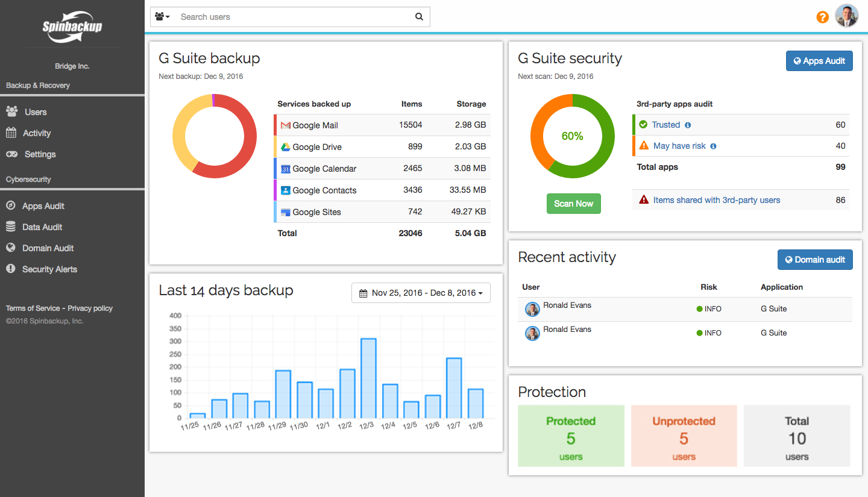Click info icon next to Trusted

[x=688, y=125]
